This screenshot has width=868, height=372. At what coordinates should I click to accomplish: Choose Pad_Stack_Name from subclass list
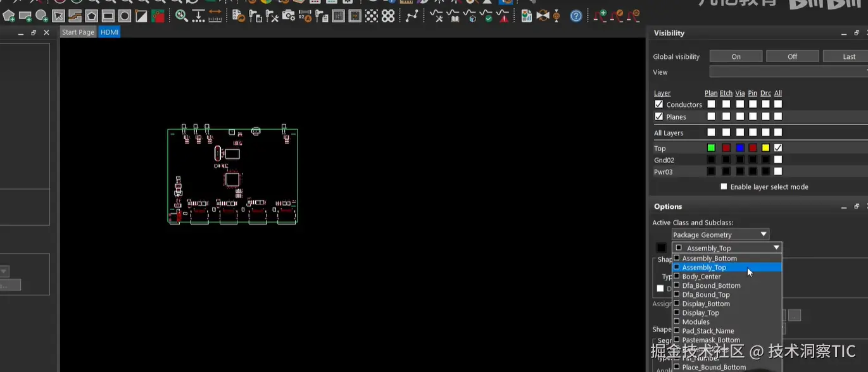click(x=727, y=331)
